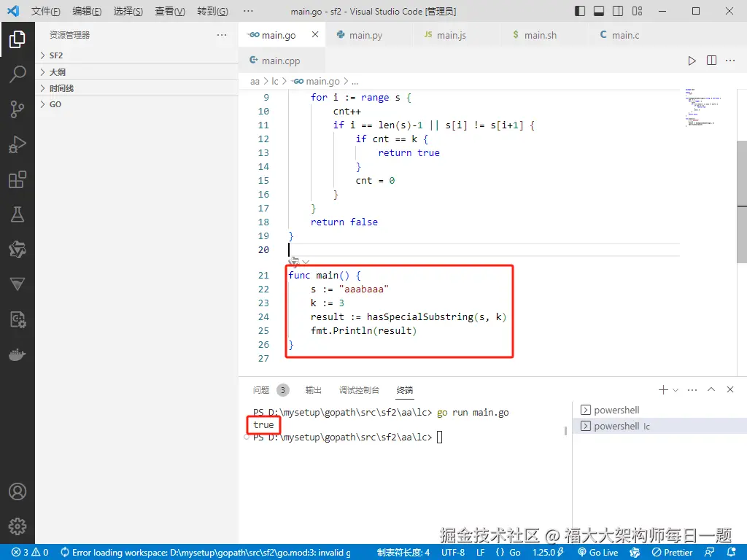Viewport: 747px width, 560px height.
Task: Run the Go file with play button
Action: 692,61
